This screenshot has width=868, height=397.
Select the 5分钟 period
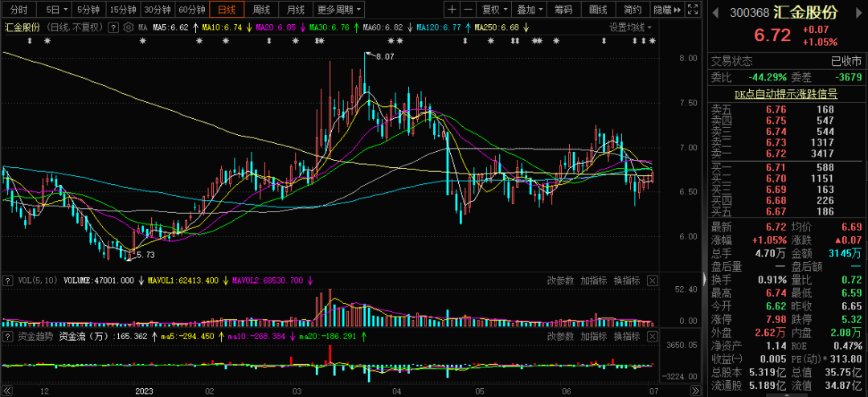(x=88, y=10)
